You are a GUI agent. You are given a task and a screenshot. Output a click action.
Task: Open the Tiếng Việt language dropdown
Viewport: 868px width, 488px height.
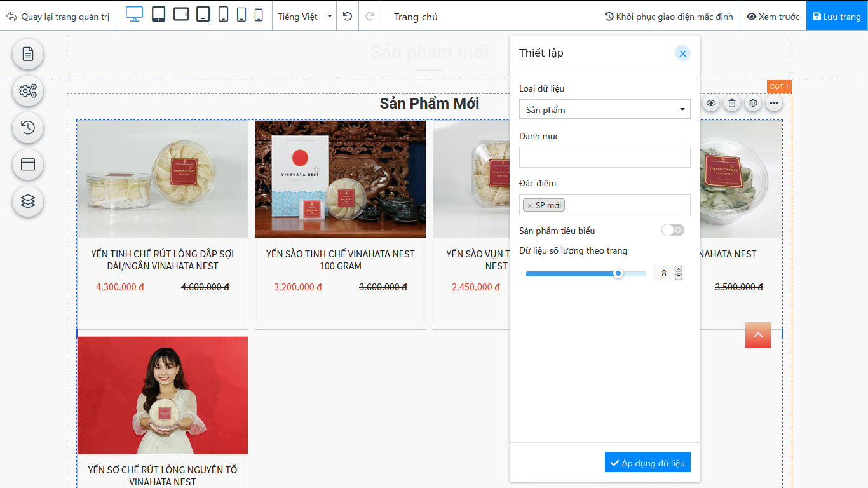305,17
